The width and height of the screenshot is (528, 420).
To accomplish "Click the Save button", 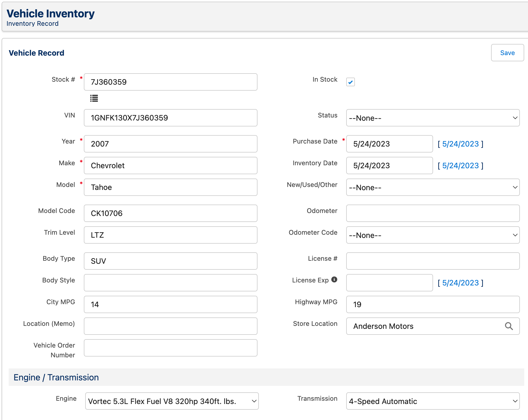I will pyautogui.click(x=507, y=53).
